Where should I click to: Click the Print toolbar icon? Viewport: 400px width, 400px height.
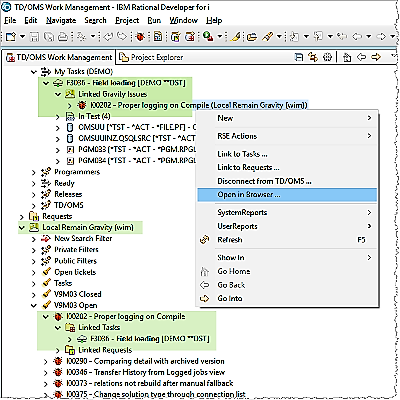coord(63,36)
